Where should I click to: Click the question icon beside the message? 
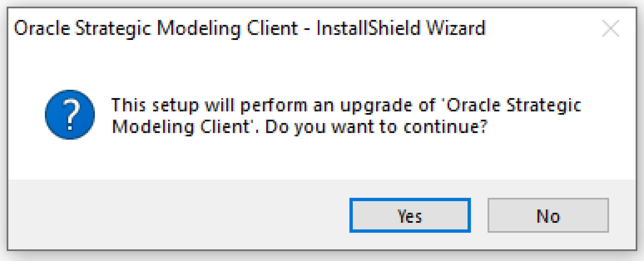pos(70,115)
